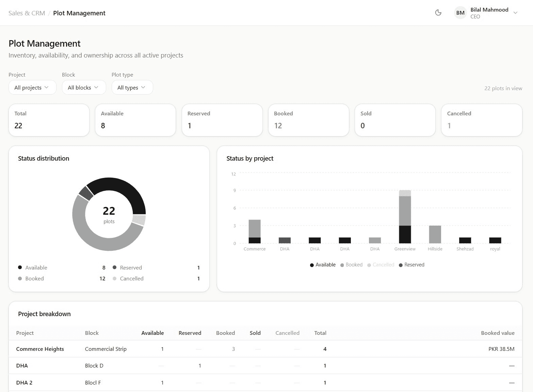The height and width of the screenshot is (392, 533).
Task: Click the Greenview stacked bar
Action: (x=405, y=217)
